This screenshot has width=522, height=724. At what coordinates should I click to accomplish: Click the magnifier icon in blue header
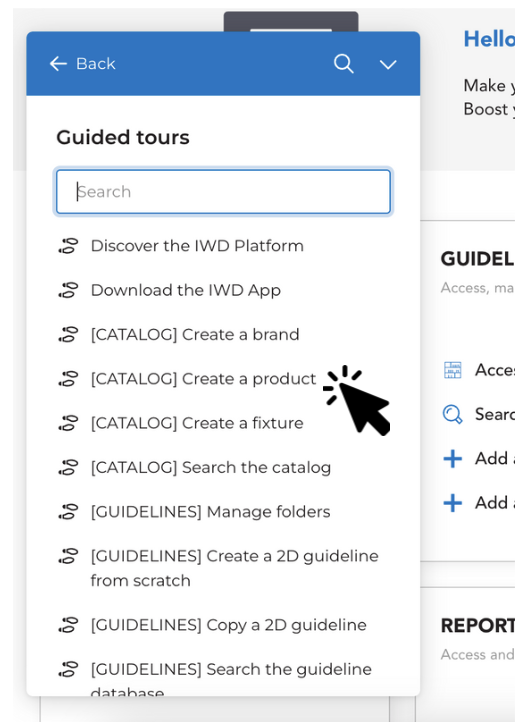coord(343,64)
